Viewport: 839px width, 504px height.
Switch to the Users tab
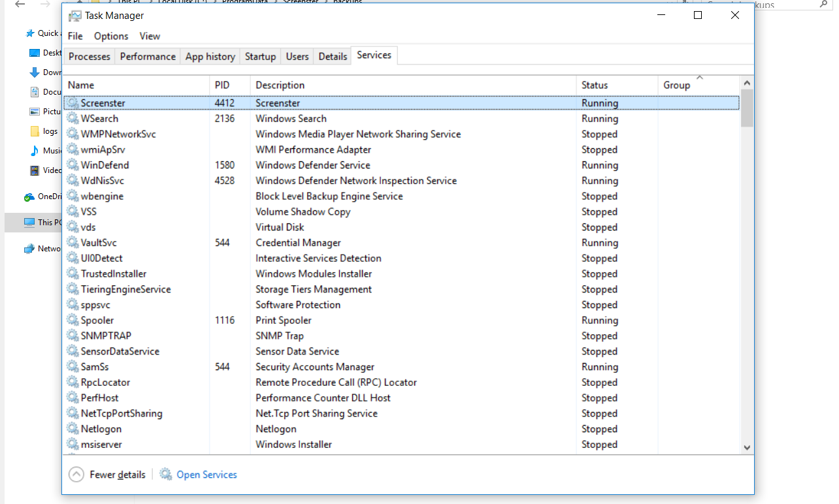click(x=297, y=57)
